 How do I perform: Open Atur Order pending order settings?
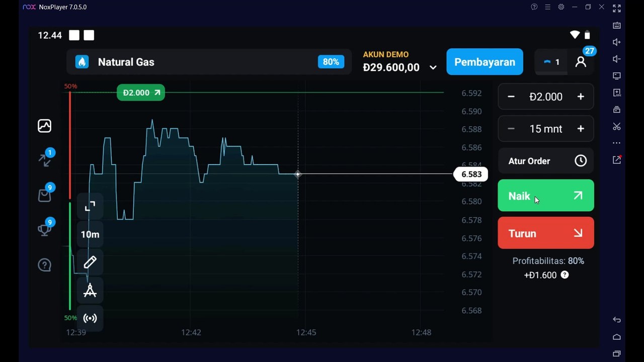(x=546, y=161)
